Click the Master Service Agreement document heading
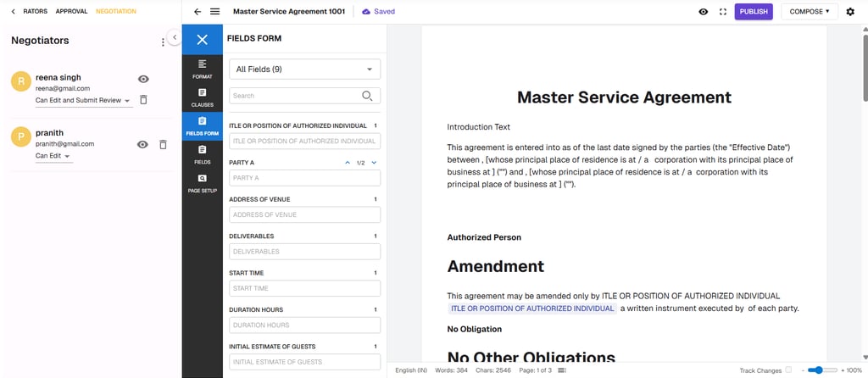The width and height of the screenshot is (868, 378). point(625,97)
